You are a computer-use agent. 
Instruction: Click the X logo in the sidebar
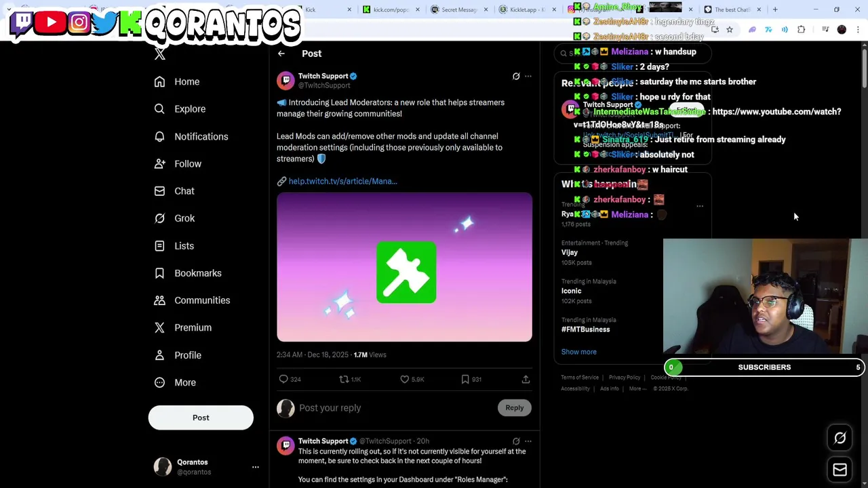pos(160,54)
